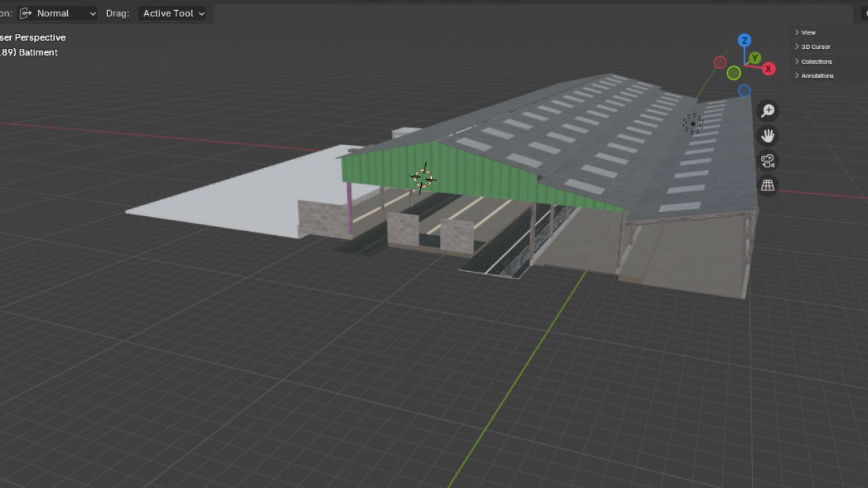Viewport: 868px width, 488px height.
Task: Click the User Perspective label
Action: (33, 37)
